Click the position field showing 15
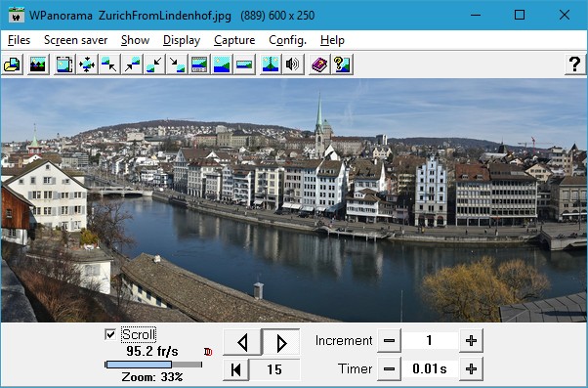This screenshot has height=388, width=588. [274, 369]
